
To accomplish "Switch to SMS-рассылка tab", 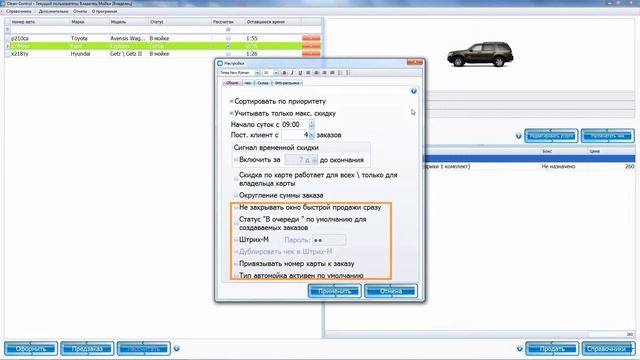I will pyautogui.click(x=287, y=83).
